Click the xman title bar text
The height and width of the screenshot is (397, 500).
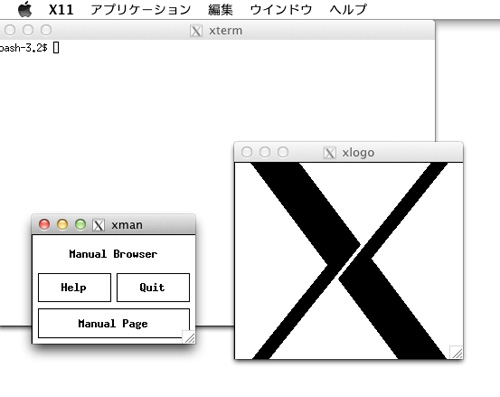(127, 225)
